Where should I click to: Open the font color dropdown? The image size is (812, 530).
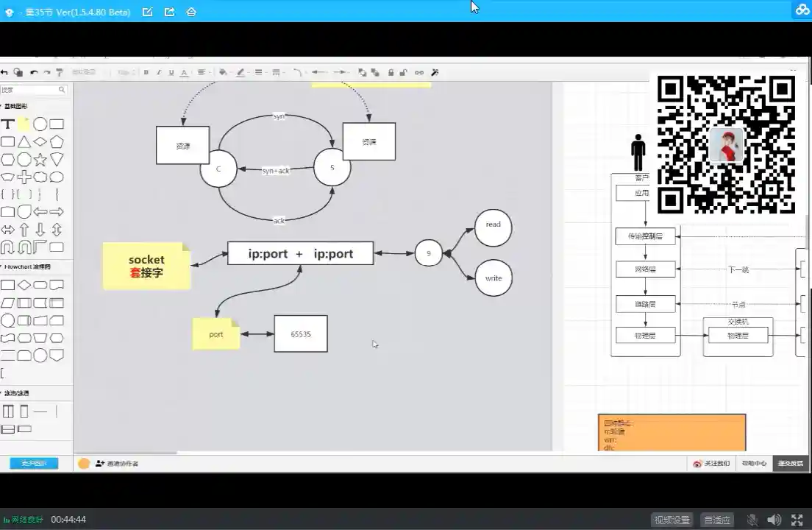point(185,73)
